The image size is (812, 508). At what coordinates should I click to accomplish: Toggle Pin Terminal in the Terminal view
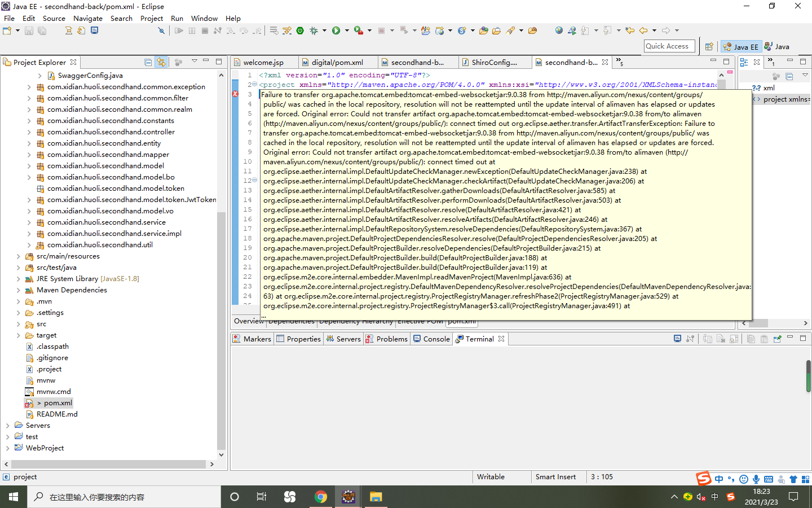tap(776, 338)
